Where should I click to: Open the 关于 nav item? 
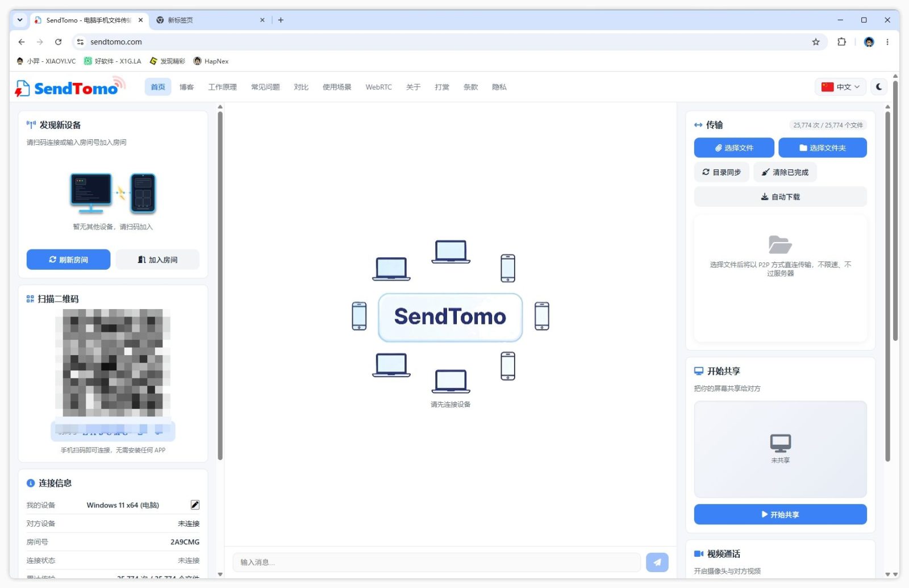coord(413,87)
